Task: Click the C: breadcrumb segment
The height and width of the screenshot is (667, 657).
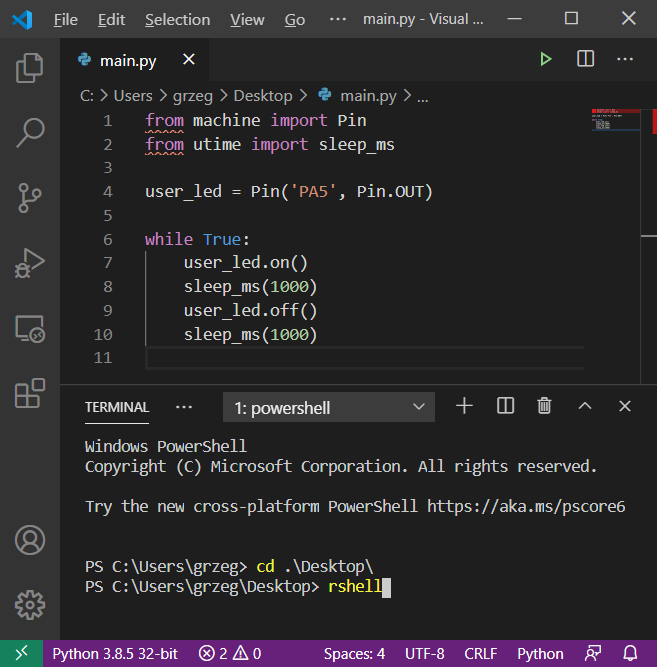Action: coord(86,96)
